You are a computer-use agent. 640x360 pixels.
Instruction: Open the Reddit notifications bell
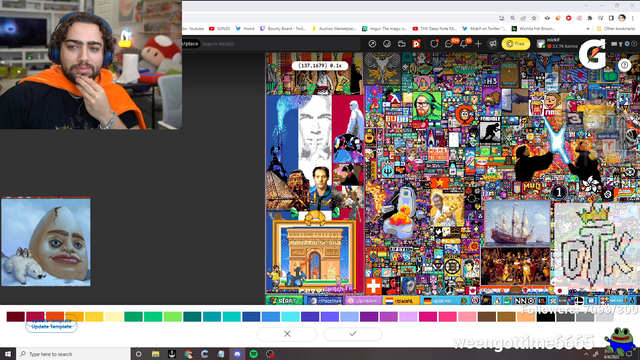(x=464, y=44)
